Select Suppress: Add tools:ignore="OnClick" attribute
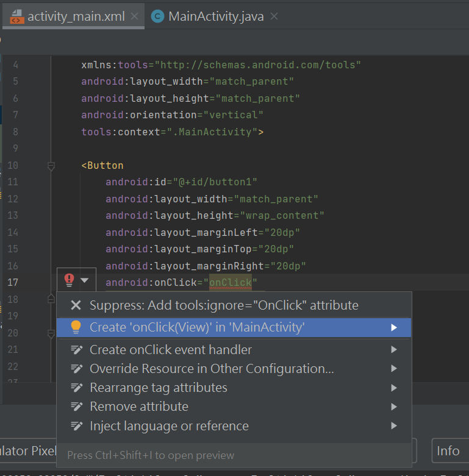Viewport: 469px width, 476px height. tap(234, 305)
